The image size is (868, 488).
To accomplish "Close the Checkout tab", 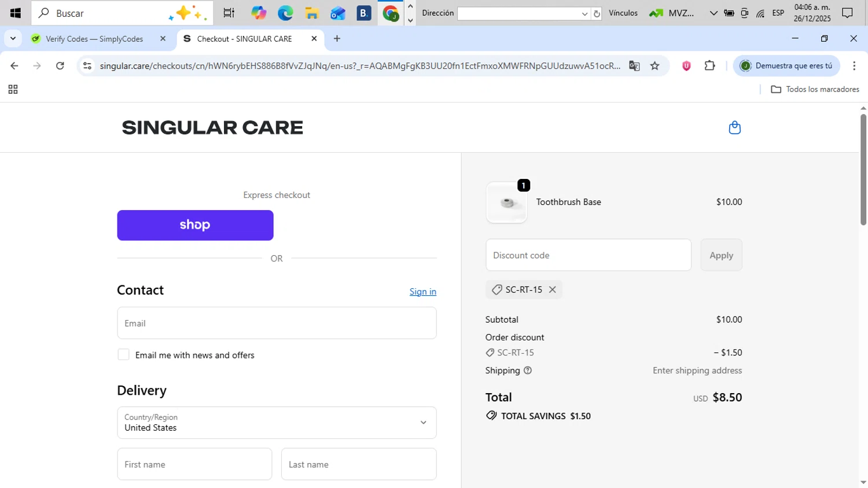I will (x=314, y=39).
